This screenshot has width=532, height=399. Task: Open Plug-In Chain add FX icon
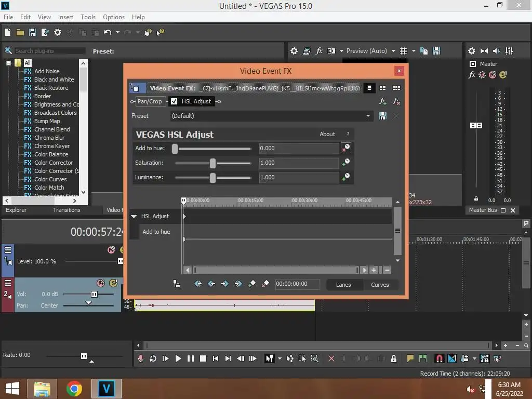point(383,101)
